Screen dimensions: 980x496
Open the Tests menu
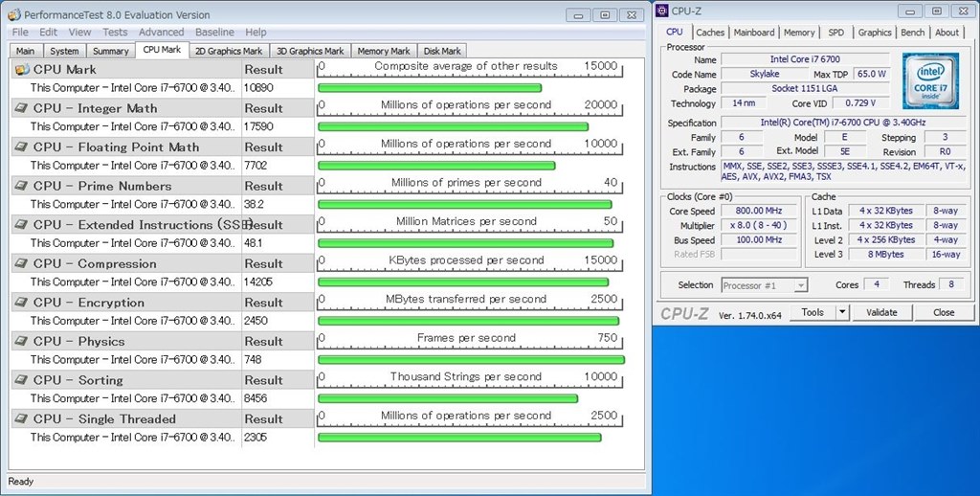pyautogui.click(x=115, y=32)
